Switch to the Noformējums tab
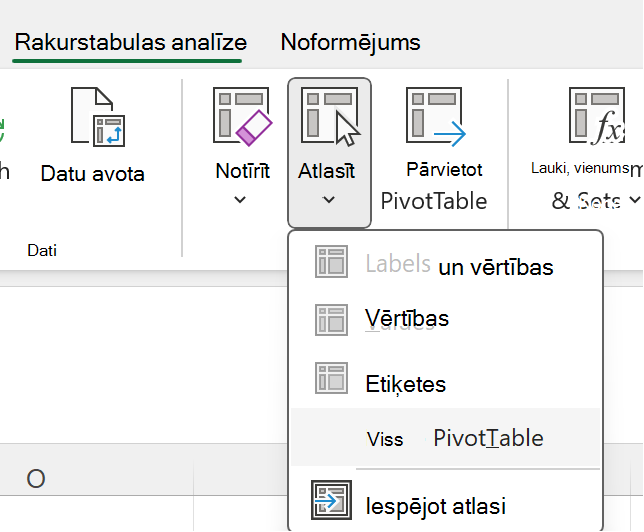The width and height of the screenshot is (644, 532). tap(350, 43)
